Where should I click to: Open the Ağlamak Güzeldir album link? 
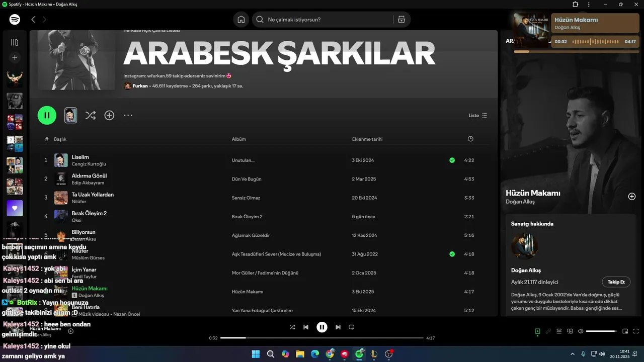point(251,235)
